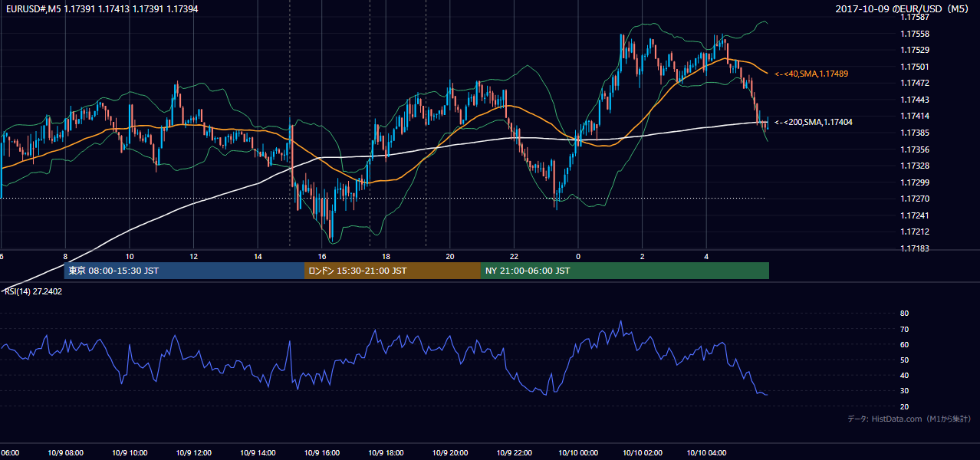The width and height of the screenshot is (980, 460).
Task: Click the 10/9 20:00 time axis label
Action: coord(449,453)
